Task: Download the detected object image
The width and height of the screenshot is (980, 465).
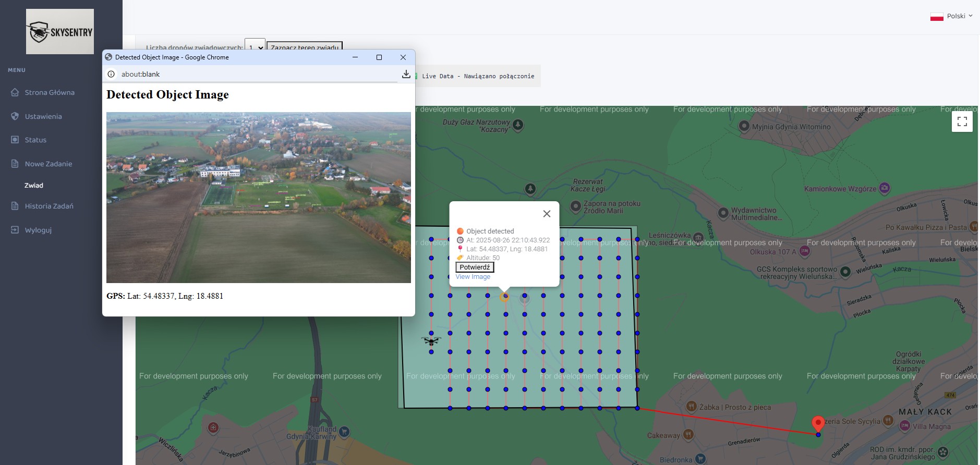Action: (406, 74)
